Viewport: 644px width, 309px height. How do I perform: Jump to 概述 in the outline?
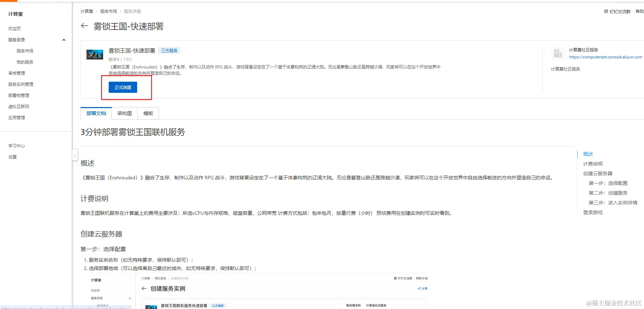[x=588, y=154]
